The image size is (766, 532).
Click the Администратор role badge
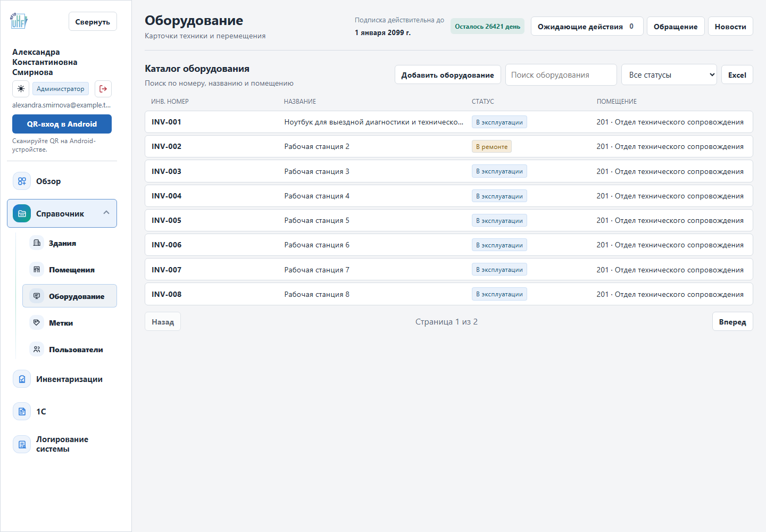(x=61, y=89)
